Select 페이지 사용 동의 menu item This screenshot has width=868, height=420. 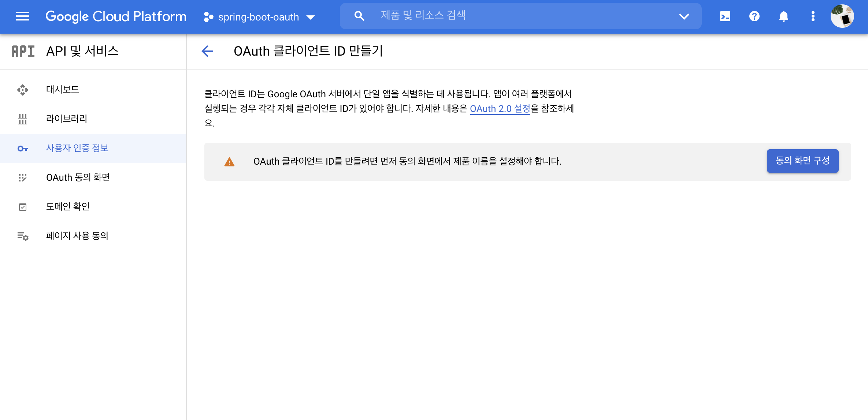click(x=77, y=236)
